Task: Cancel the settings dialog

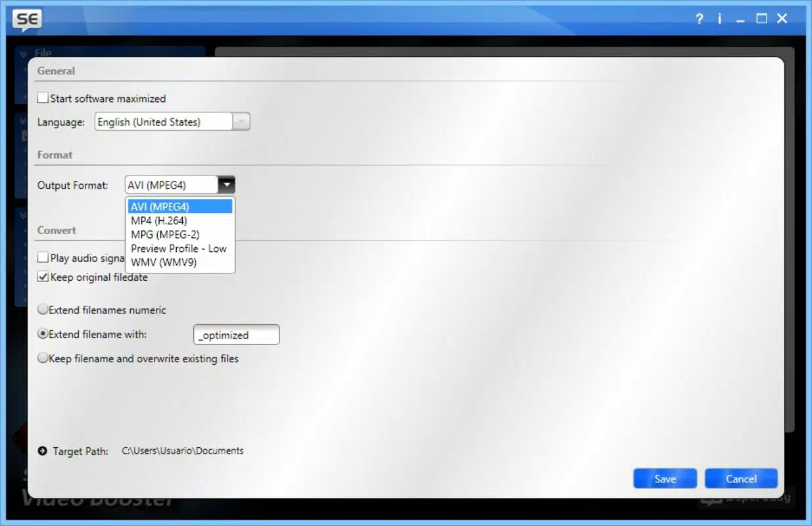Action: [741, 479]
